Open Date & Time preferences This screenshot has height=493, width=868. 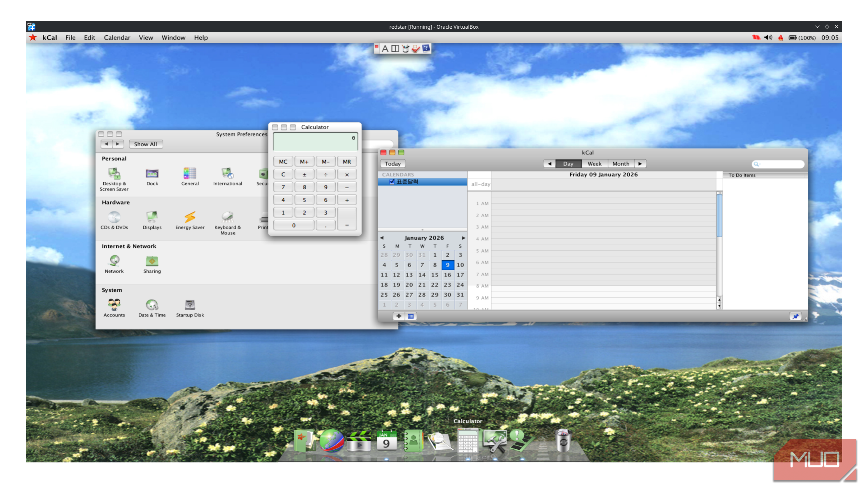pos(152,308)
